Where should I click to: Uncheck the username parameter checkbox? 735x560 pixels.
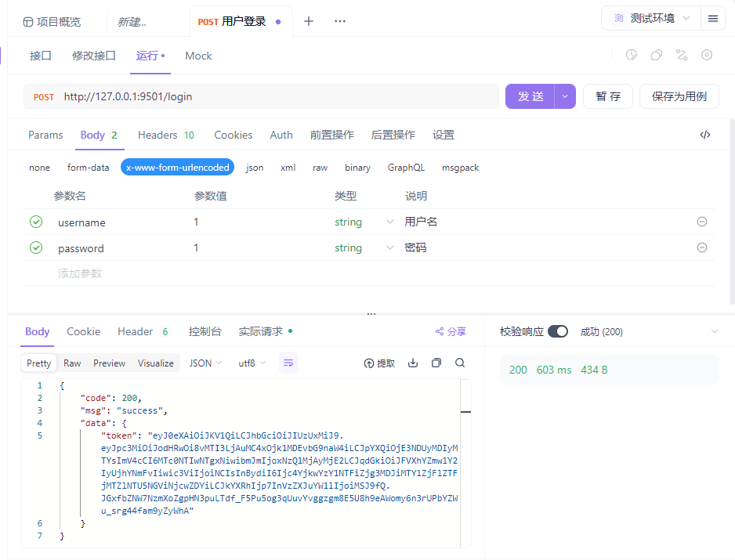pos(36,222)
